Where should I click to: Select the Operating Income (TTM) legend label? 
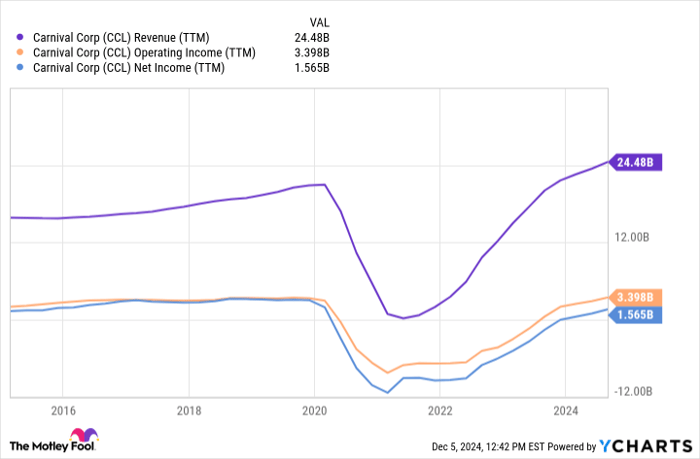tap(144, 53)
